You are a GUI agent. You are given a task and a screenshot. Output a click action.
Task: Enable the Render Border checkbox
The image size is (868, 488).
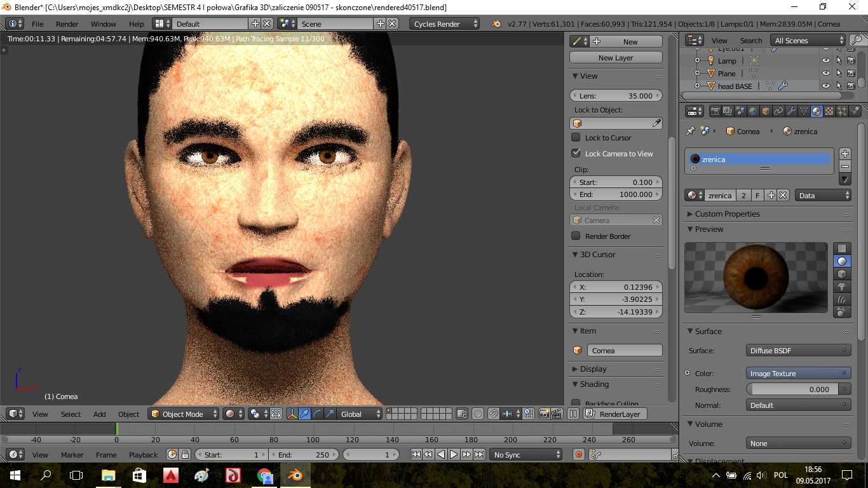(x=576, y=236)
